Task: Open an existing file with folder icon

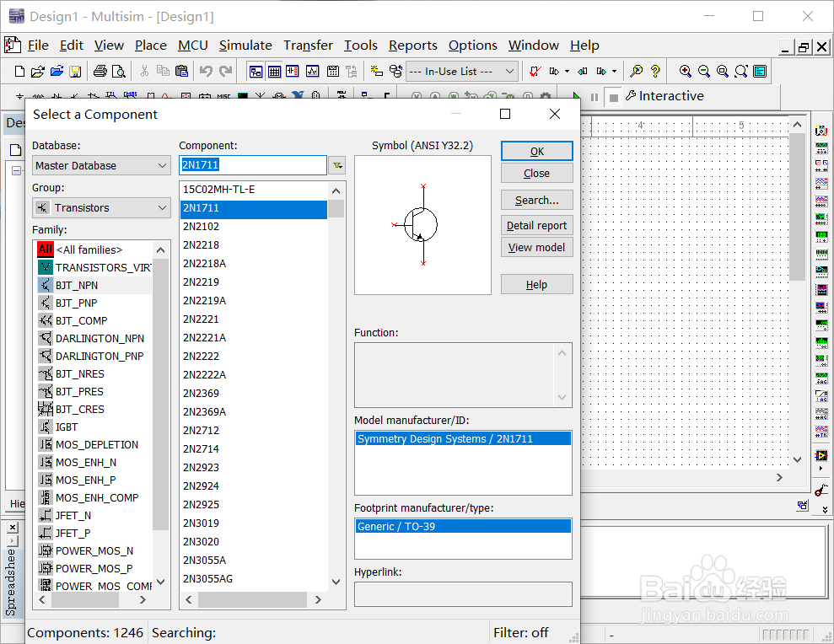Action: [x=38, y=72]
